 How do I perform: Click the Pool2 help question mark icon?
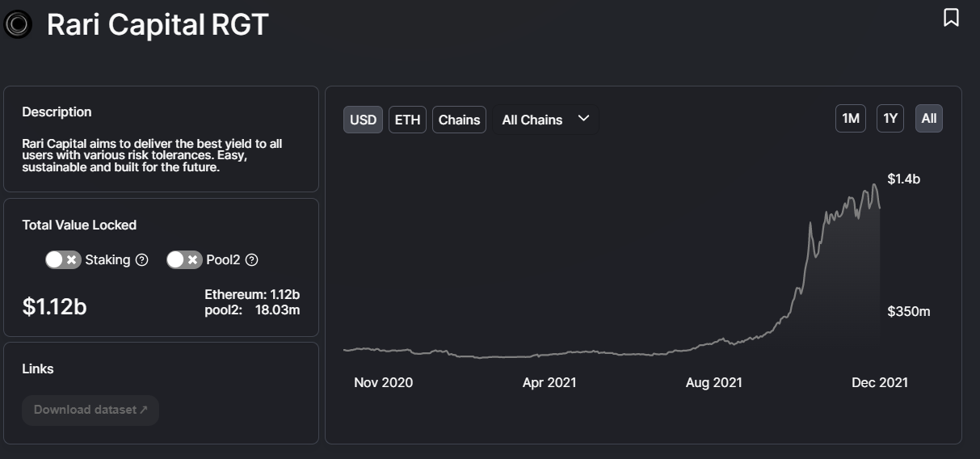[251, 260]
